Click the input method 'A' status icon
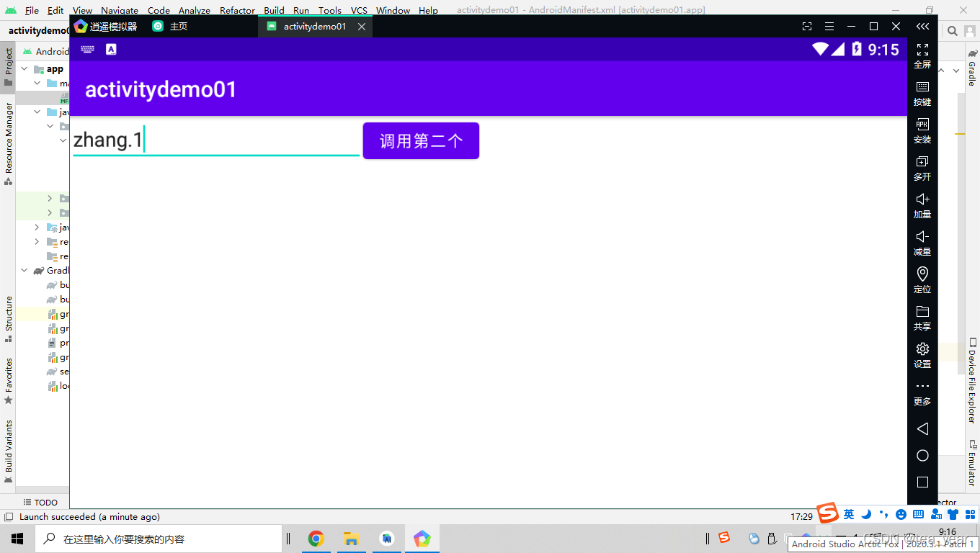The height and width of the screenshot is (553, 980). (111, 49)
